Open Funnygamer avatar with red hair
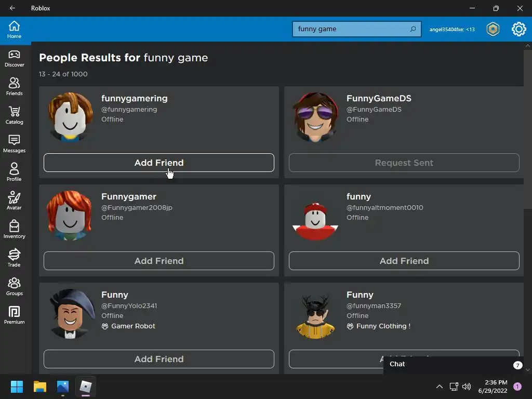This screenshot has width=532, height=399. (x=70, y=215)
